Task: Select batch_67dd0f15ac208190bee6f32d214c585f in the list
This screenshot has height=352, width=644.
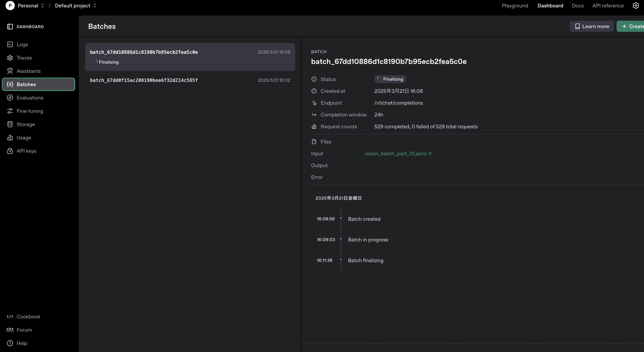Action: (190, 80)
